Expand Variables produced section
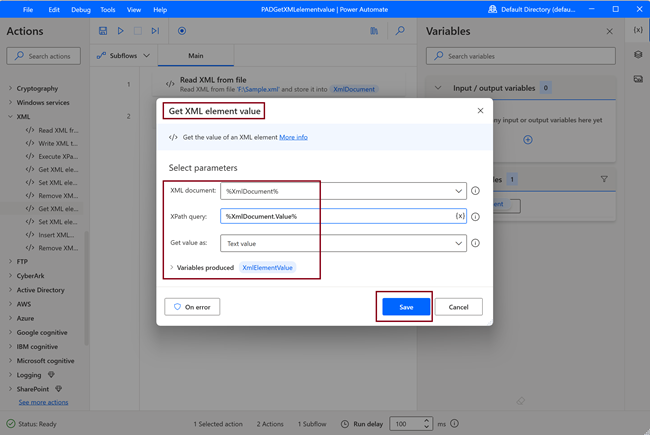The height and width of the screenshot is (435, 650). (172, 267)
